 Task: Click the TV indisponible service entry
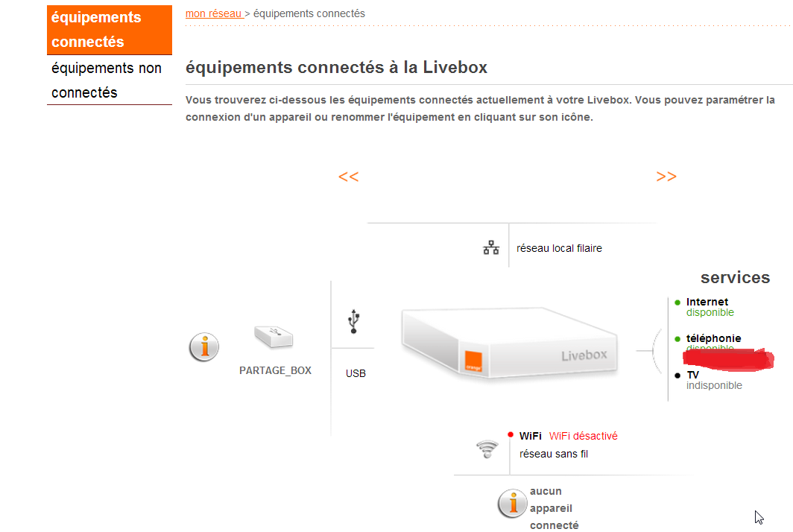pyautogui.click(x=713, y=380)
